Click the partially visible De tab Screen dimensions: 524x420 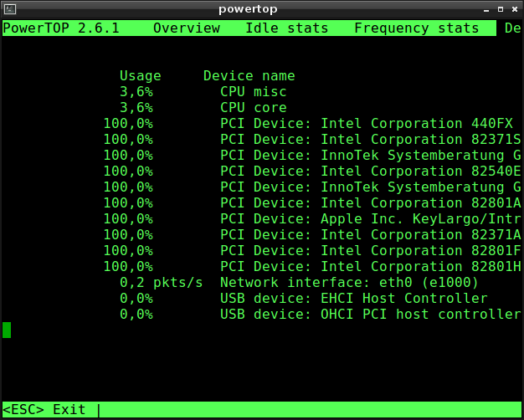click(x=513, y=28)
